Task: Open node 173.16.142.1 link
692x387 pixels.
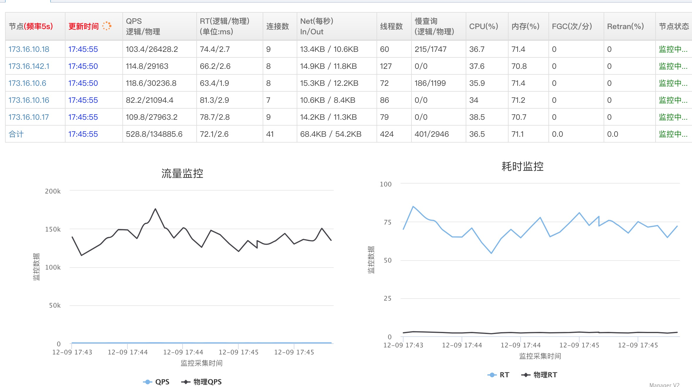Action: pyautogui.click(x=29, y=66)
